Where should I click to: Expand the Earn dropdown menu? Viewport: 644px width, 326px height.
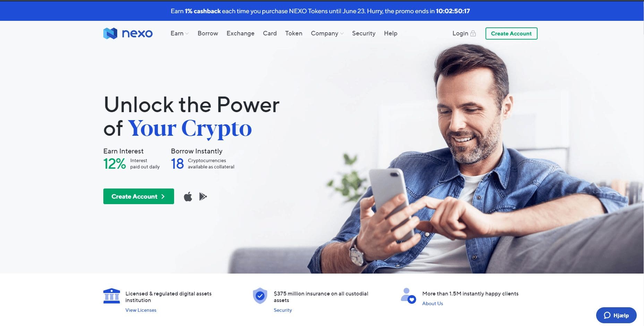tap(179, 33)
